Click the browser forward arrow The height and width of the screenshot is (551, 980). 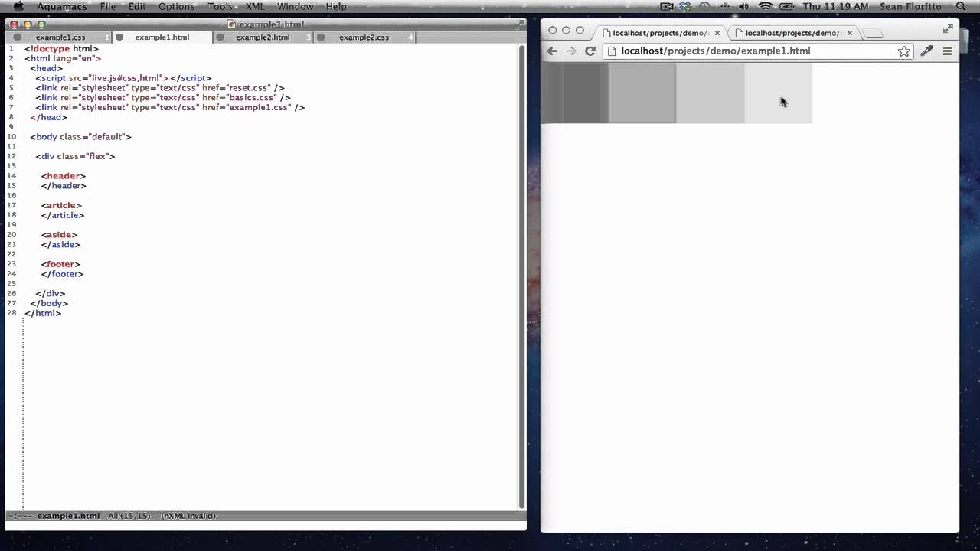[x=571, y=51]
